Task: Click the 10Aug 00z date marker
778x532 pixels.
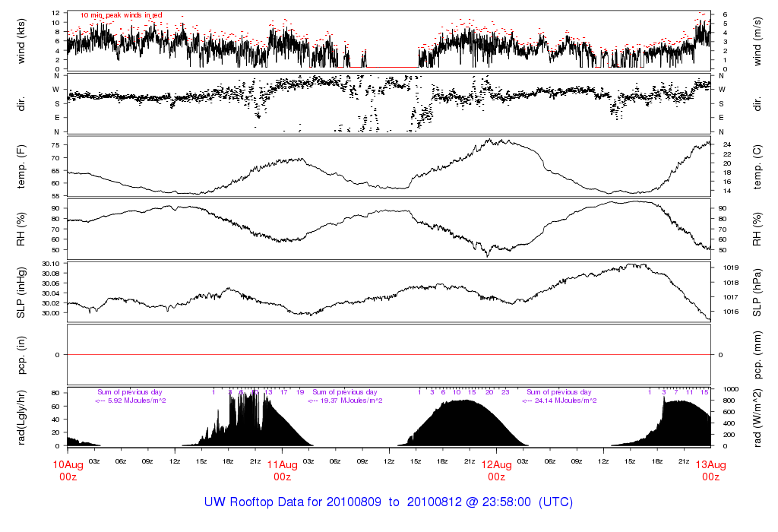Action: click(67, 470)
